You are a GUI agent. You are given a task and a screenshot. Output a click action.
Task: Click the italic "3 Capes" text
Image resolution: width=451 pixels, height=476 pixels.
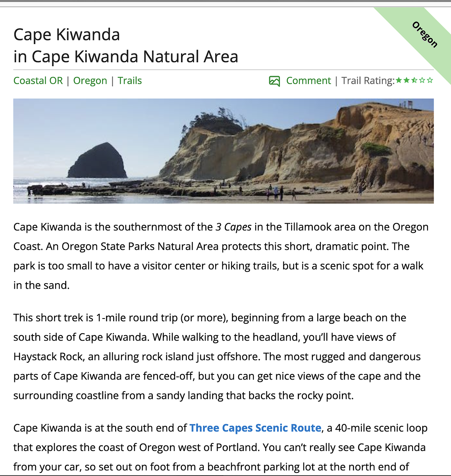[x=233, y=227]
